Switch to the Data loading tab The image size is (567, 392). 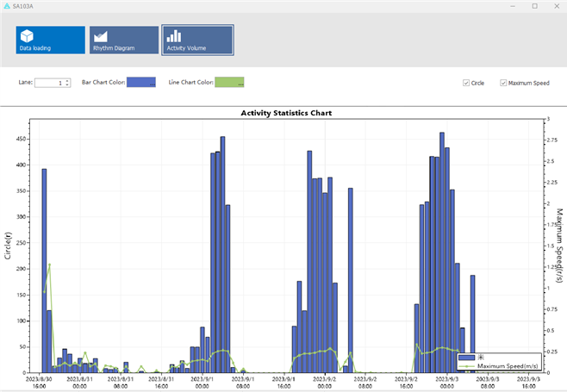[50, 40]
